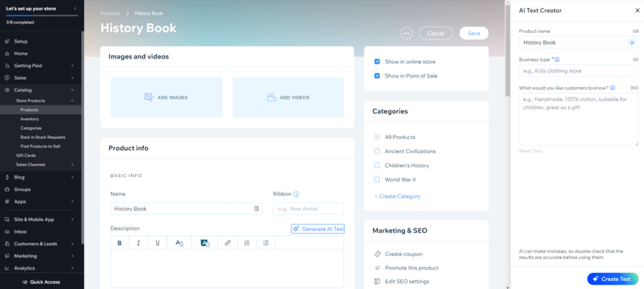This screenshot has height=289, width=644.
Task: Click the Business type input field
Action: (x=579, y=71)
